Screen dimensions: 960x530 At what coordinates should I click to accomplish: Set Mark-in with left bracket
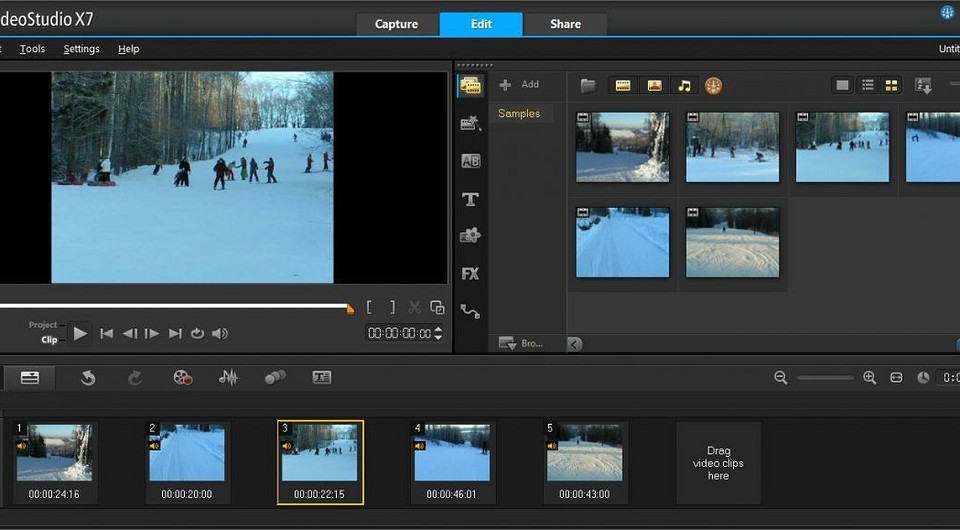point(369,307)
